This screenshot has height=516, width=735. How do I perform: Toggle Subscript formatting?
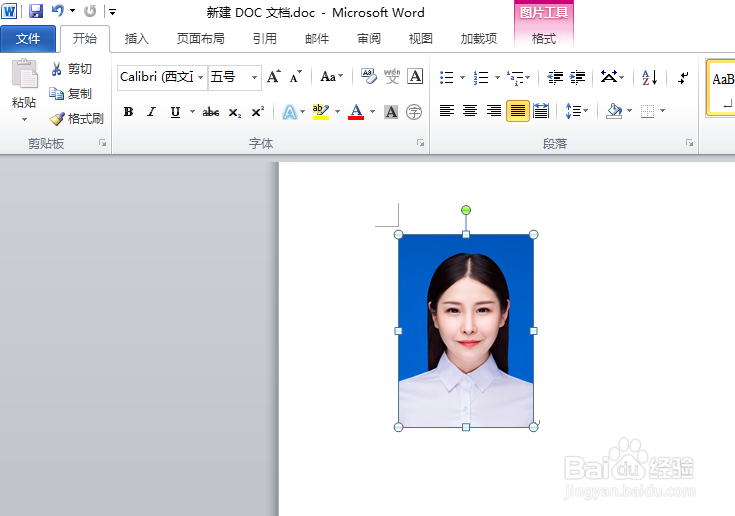(x=234, y=112)
